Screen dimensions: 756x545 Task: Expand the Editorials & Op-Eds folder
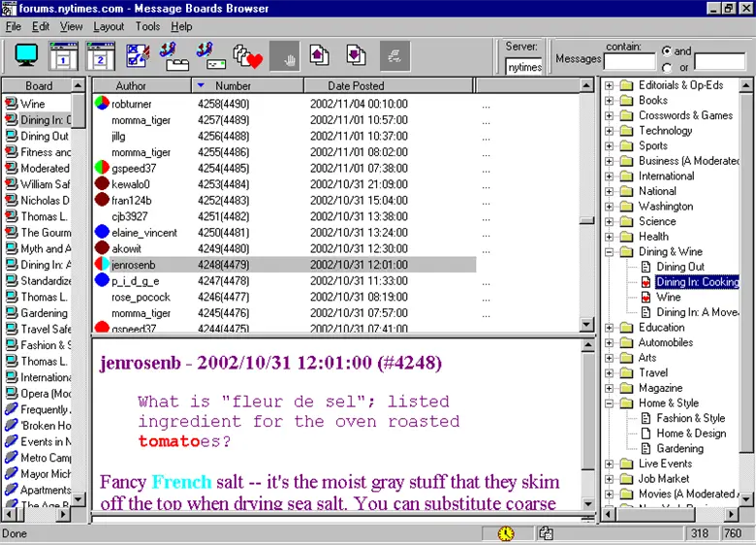pos(610,85)
